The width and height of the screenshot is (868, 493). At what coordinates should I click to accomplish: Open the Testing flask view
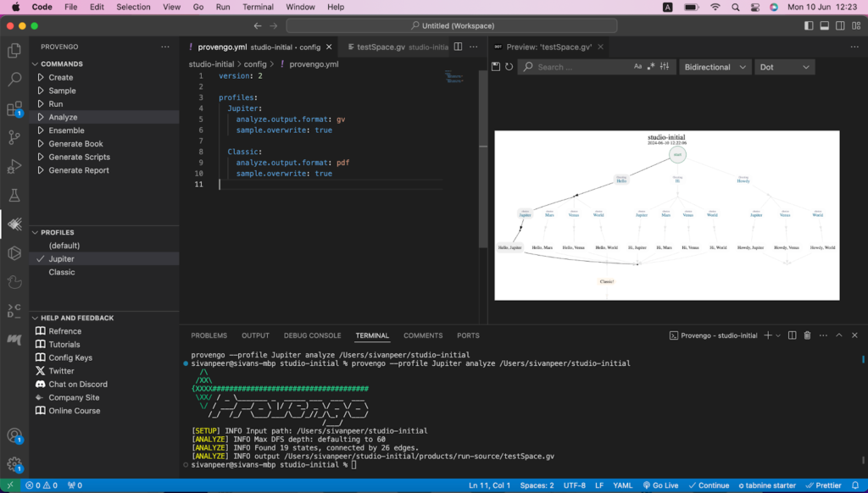pos(14,195)
